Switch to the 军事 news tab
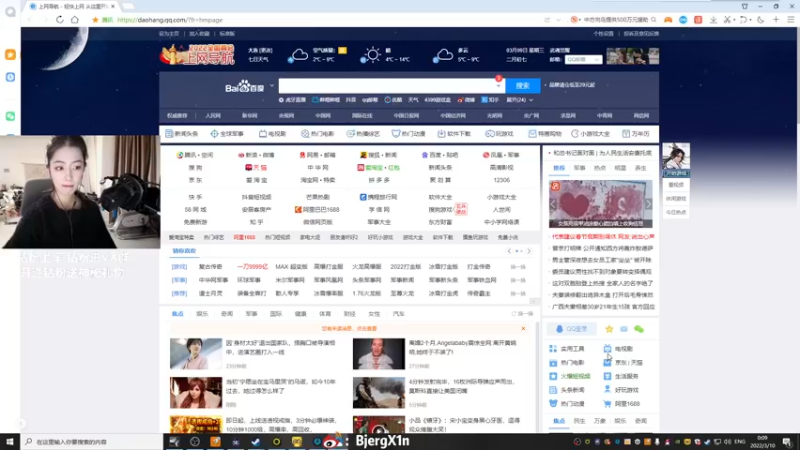The width and height of the screenshot is (800, 450). [x=252, y=314]
